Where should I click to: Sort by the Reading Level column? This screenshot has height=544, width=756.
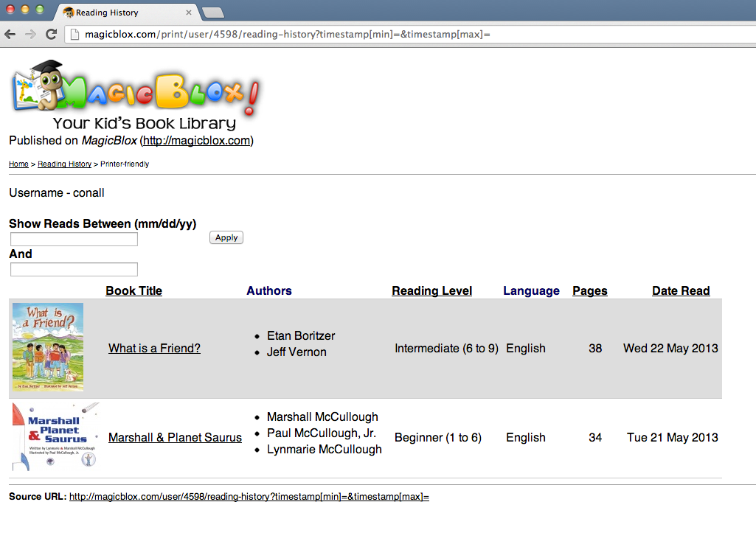(x=431, y=290)
